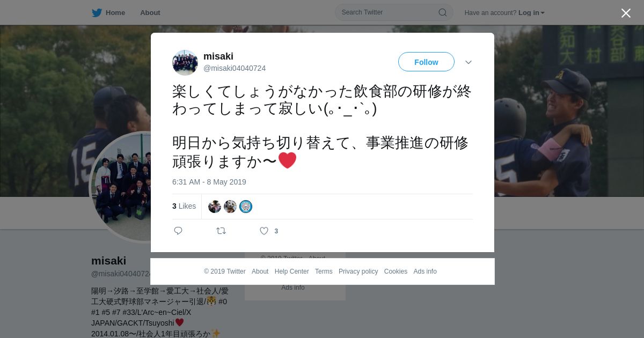Open the 3 Likes list
This screenshot has width=644, height=338.
[x=184, y=206]
